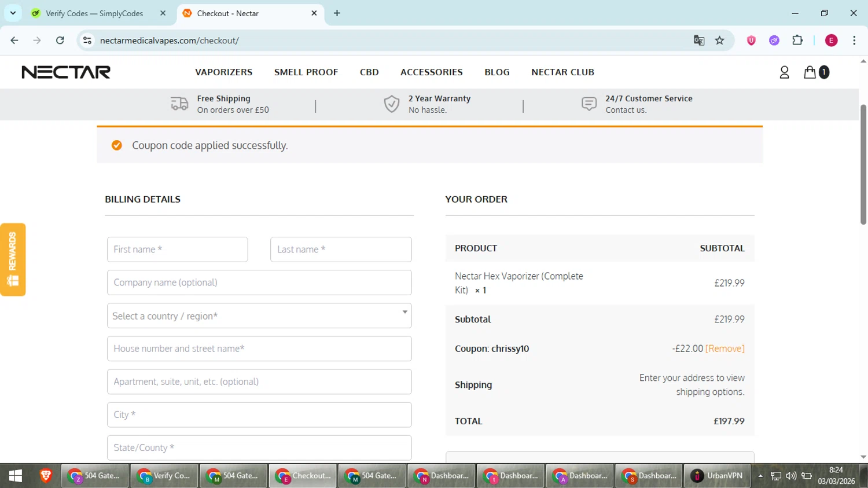Viewport: 868px width, 488px height.
Task: Bookmark this page with the star icon
Action: (x=720, y=41)
